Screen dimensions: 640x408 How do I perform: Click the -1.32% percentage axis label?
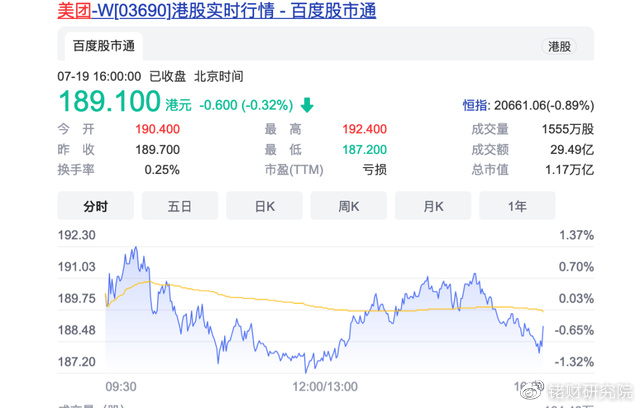click(x=574, y=361)
